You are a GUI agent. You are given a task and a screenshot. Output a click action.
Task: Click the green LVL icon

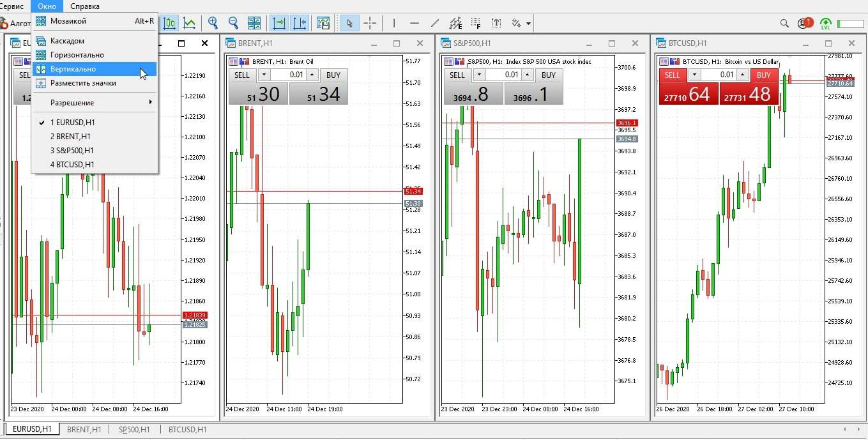826,24
